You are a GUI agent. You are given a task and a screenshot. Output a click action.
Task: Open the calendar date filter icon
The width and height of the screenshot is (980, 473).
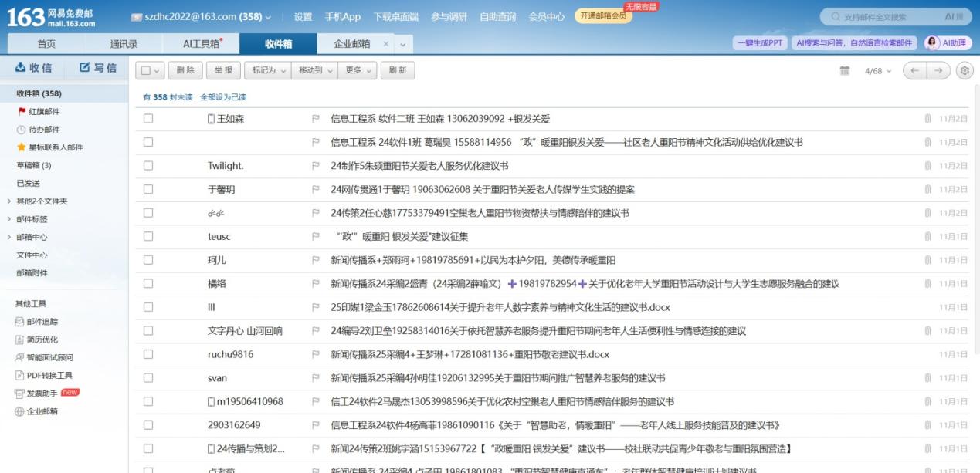tap(844, 70)
